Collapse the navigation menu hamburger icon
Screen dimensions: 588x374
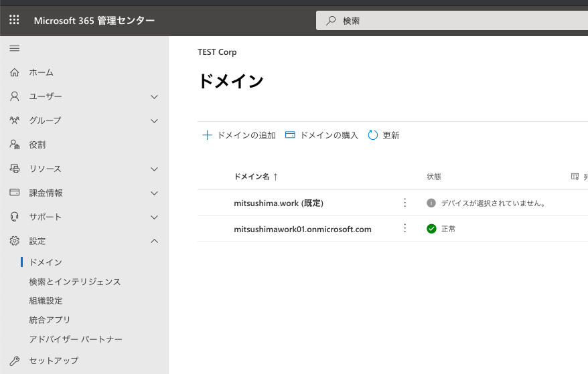coord(15,48)
